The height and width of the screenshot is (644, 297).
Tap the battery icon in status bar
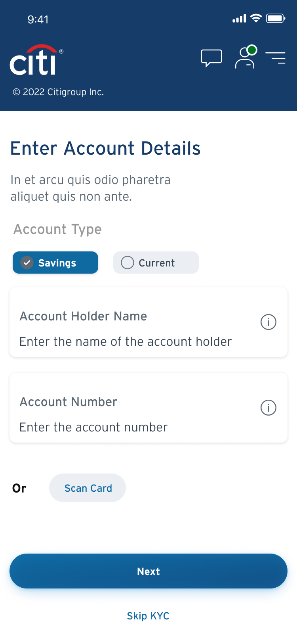coord(276,18)
